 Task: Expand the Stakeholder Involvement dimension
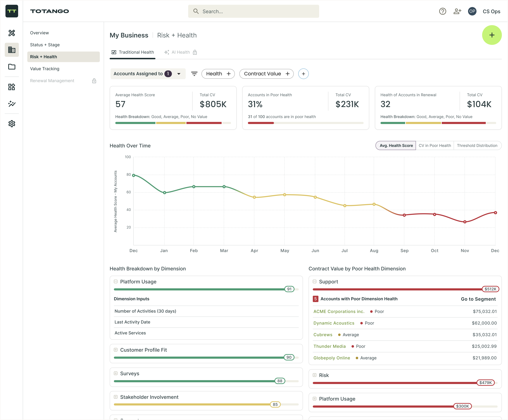tap(116, 397)
